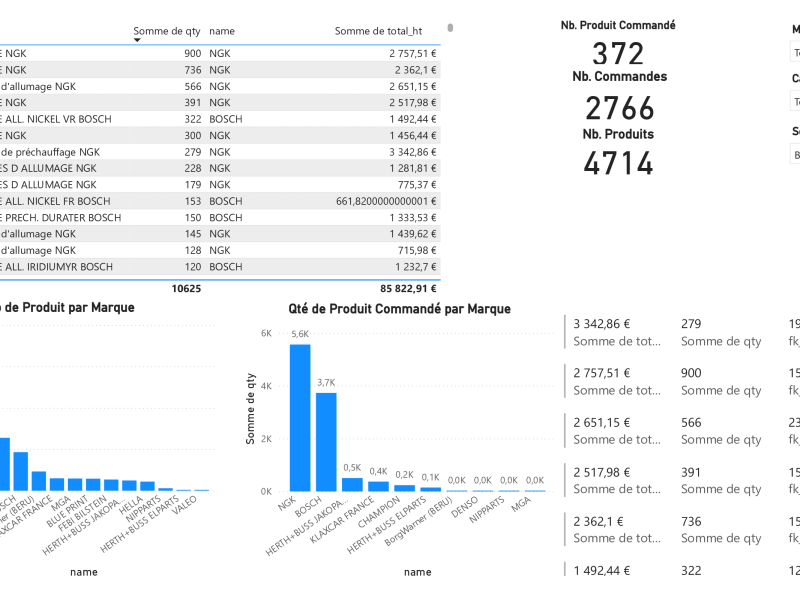Open the bottom slicer dropdown on right panel
Image resolution: width=800 pixels, height=600 pixels.
[x=795, y=154]
